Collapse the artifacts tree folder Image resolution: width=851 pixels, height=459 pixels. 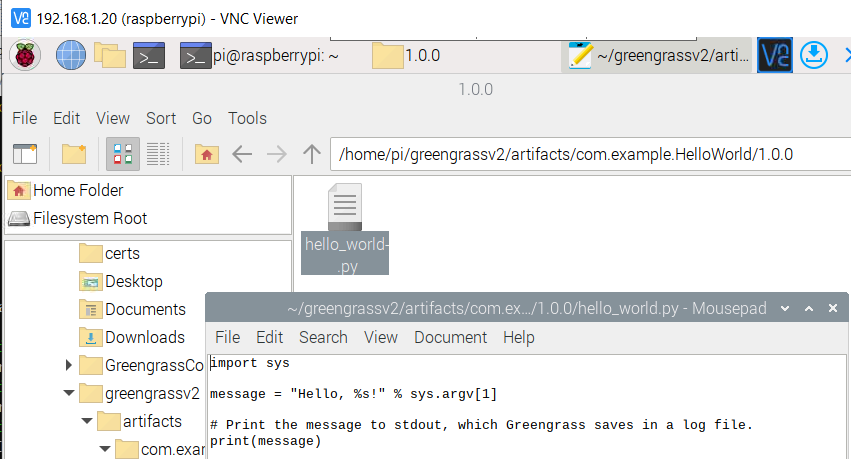87,421
